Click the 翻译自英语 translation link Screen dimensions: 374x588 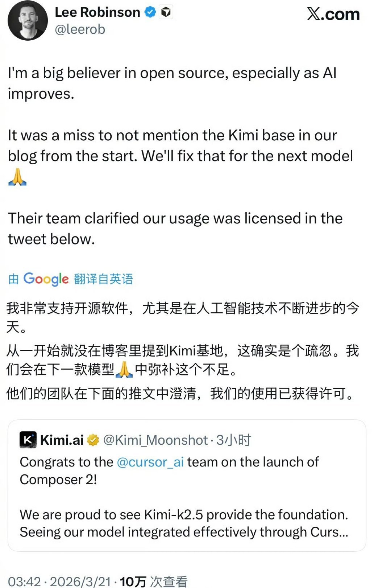(x=103, y=279)
